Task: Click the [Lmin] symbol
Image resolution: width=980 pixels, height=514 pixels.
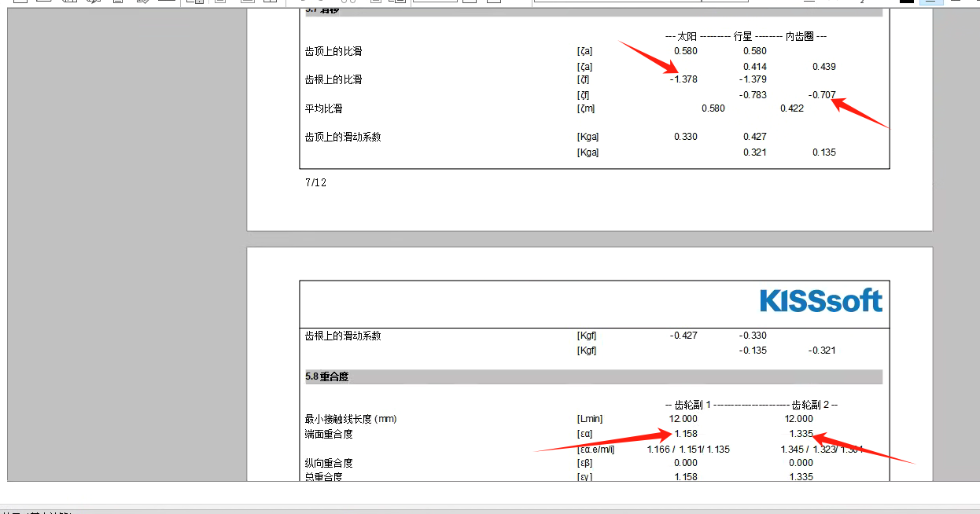Action: click(x=590, y=420)
